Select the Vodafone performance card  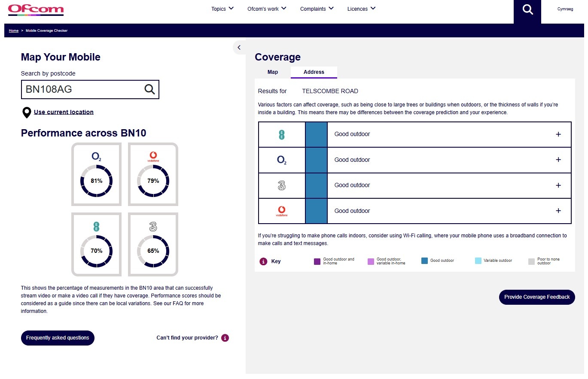pyautogui.click(x=153, y=174)
